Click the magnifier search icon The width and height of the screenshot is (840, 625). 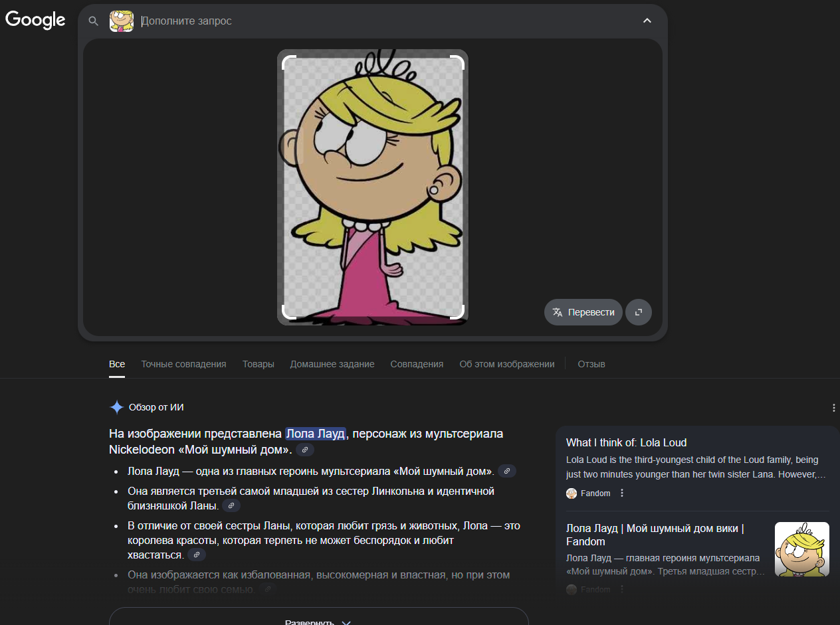pos(94,21)
